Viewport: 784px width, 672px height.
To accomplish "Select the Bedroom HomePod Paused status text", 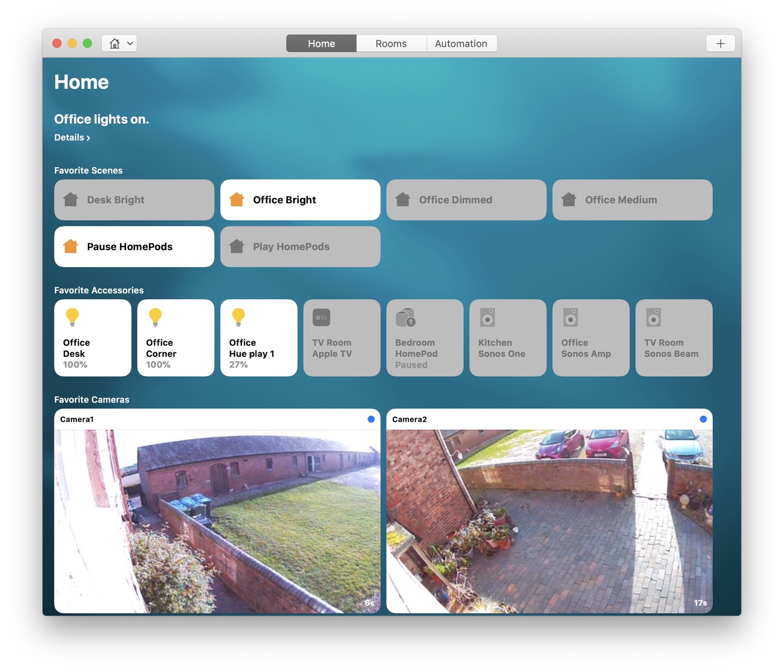I will click(411, 365).
